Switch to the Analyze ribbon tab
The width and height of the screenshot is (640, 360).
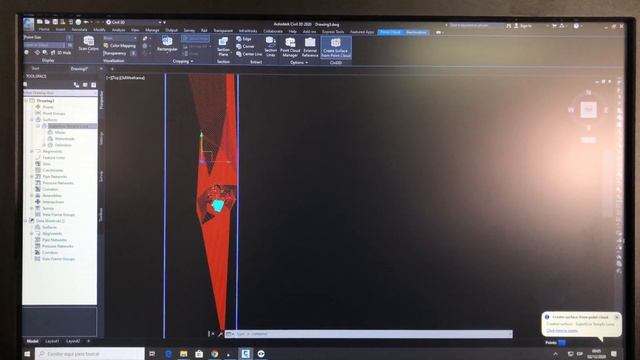coord(119,30)
